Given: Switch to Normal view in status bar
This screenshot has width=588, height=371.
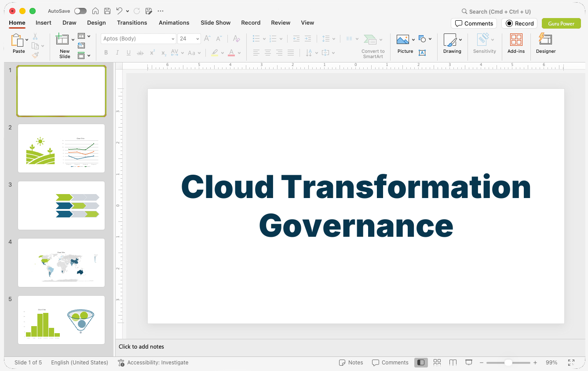Looking at the screenshot, I should pos(421,363).
